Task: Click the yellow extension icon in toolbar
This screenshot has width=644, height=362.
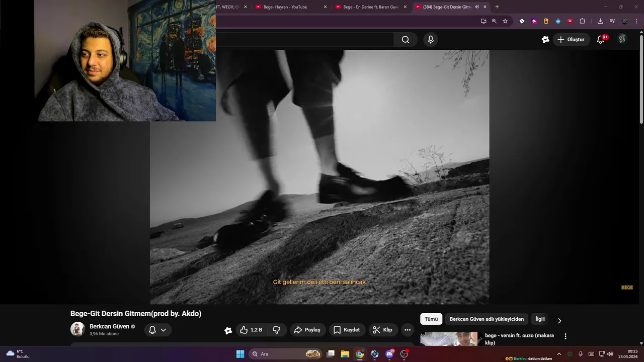Action: [x=546, y=21]
